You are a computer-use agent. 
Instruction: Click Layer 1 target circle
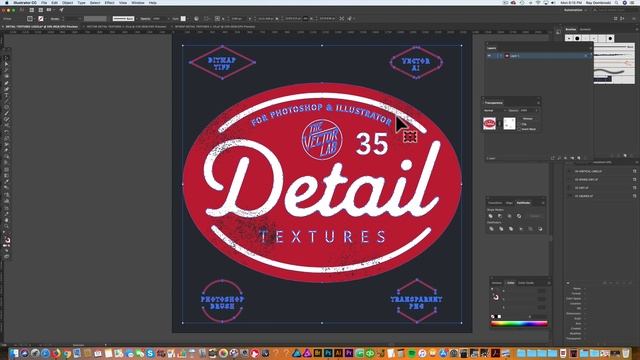[586, 56]
